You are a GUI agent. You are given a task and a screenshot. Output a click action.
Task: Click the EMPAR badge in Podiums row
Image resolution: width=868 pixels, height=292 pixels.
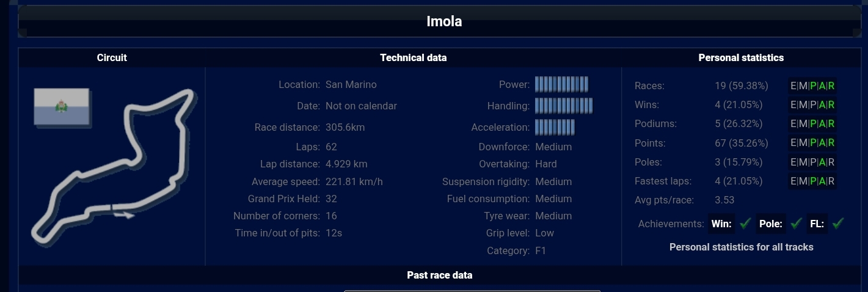(x=812, y=124)
